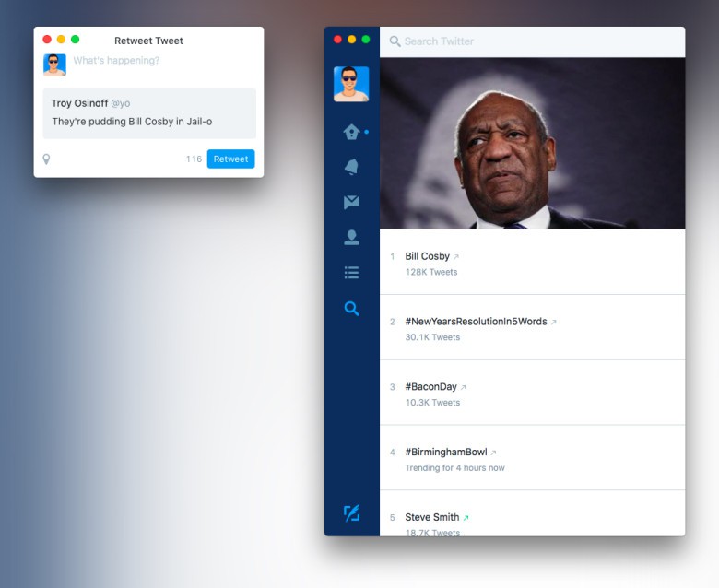The width and height of the screenshot is (719, 588).
Task: Type in the What's happening field
Action: [157, 61]
